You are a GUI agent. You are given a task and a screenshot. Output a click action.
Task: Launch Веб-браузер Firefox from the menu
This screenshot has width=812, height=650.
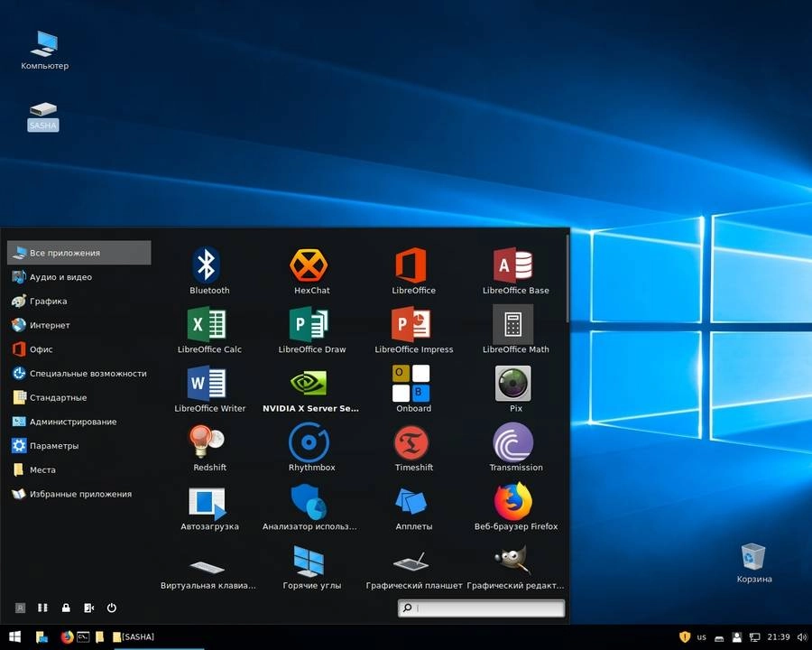click(x=515, y=507)
